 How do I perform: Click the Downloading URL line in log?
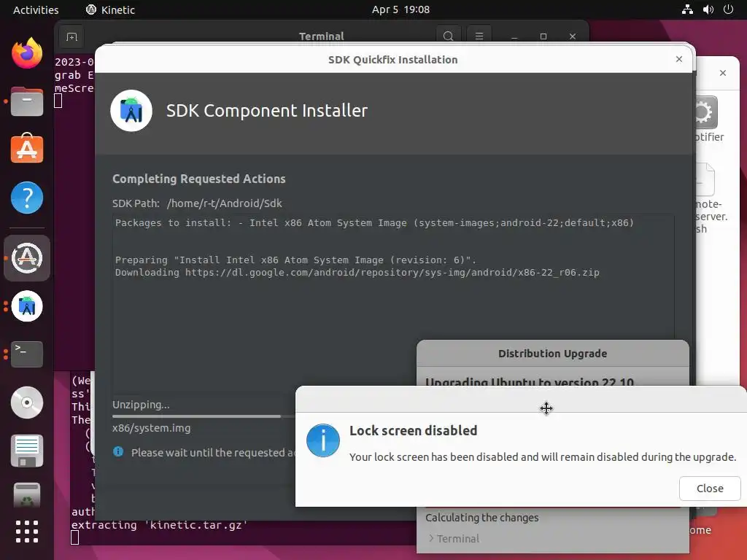(357, 273)
